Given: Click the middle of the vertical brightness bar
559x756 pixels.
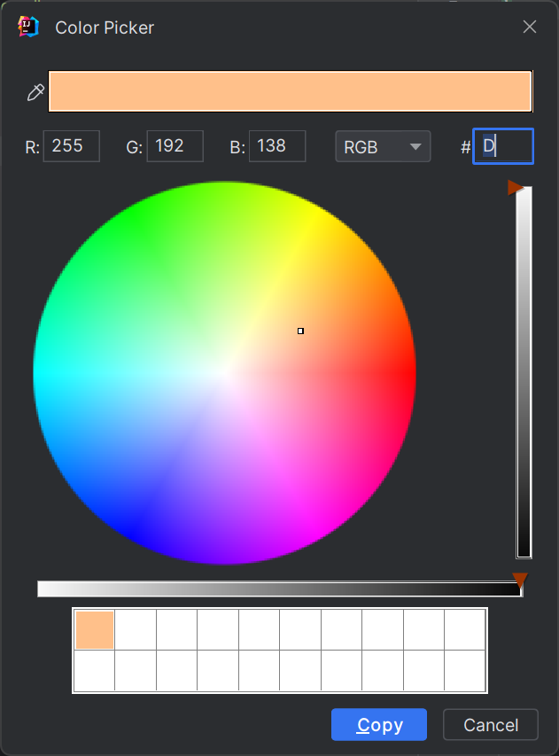Looking at the screenshot, I should click(524, 372).
